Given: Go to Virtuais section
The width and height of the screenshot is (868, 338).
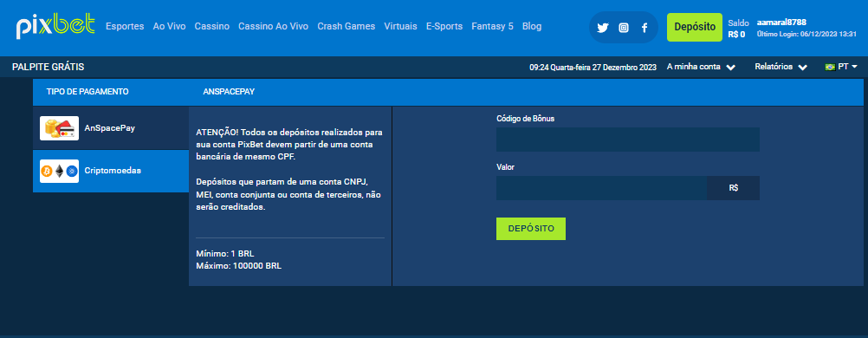Looking at the screenshot, I should [x=400, y=26].
